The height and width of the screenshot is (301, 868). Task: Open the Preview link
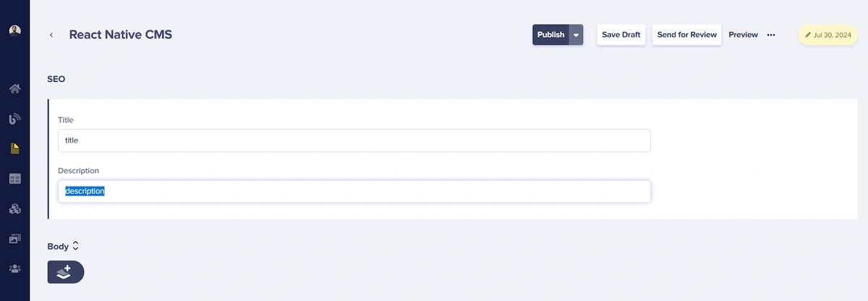click(743, 35)
